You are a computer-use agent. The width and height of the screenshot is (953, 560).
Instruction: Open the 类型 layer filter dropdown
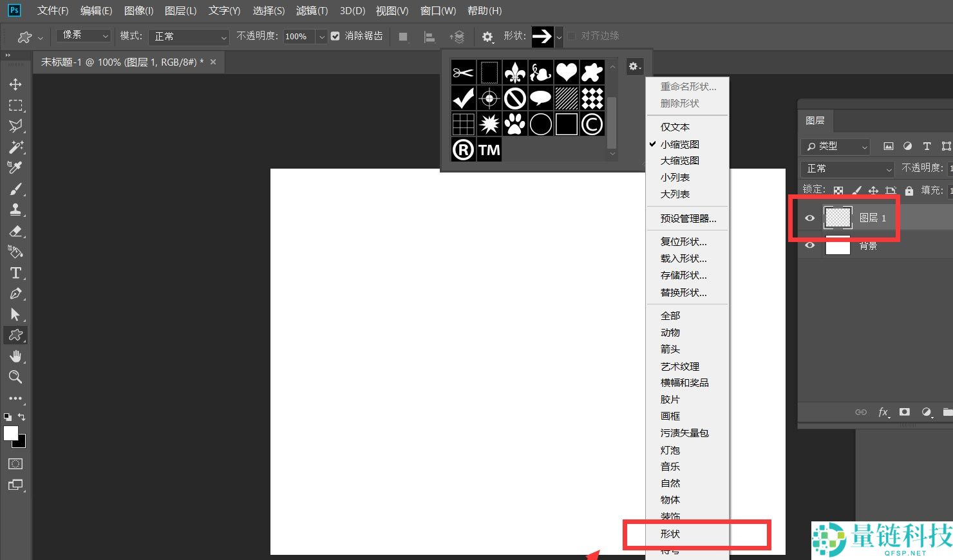836,147
